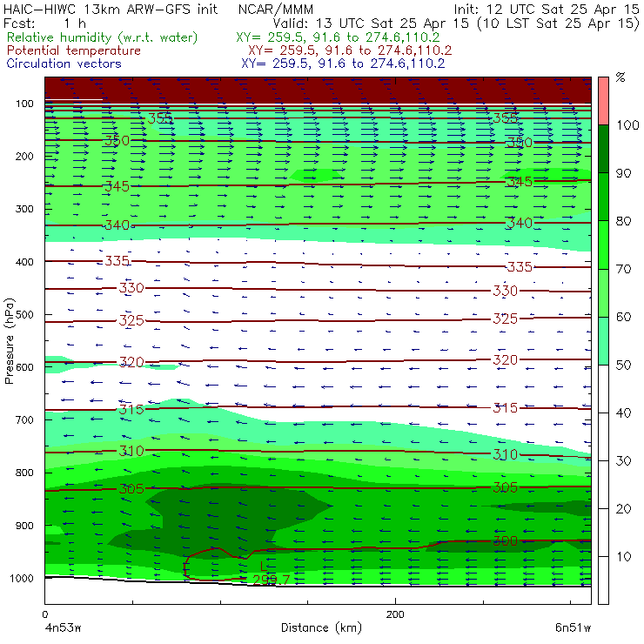
Task: Click the "200" distance tick label
Action: (395, 614)
